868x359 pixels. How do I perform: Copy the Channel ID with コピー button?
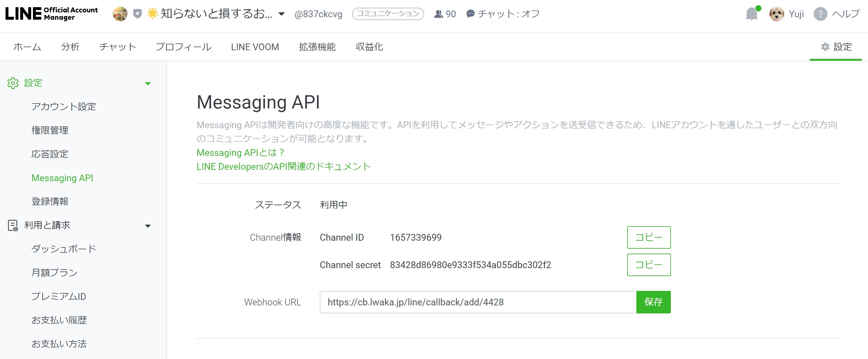coord(649,237)
